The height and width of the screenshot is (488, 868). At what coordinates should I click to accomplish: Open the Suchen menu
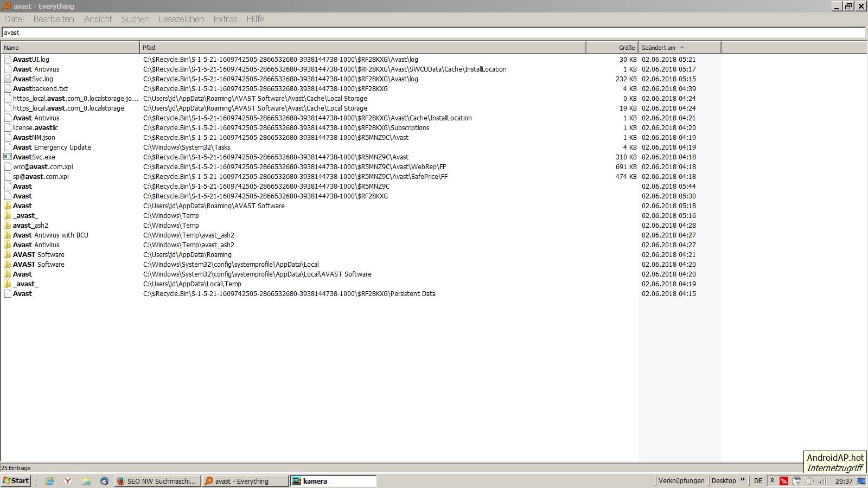pos(135,19)
